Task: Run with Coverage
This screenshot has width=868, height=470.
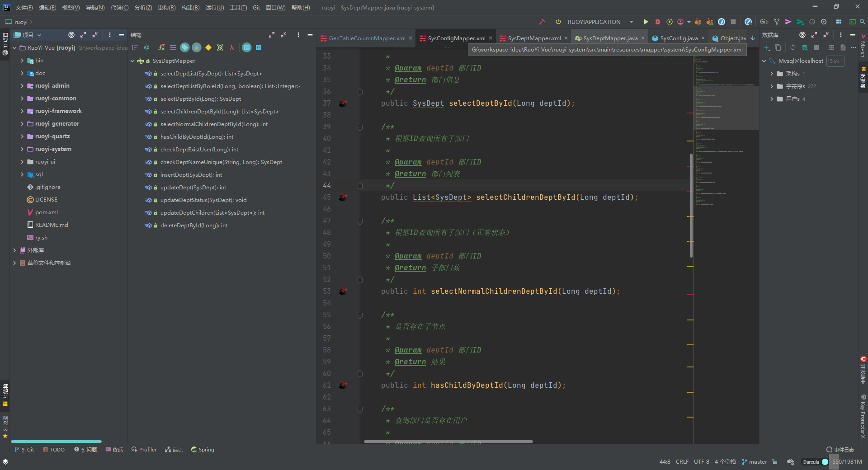Action: 669,22
